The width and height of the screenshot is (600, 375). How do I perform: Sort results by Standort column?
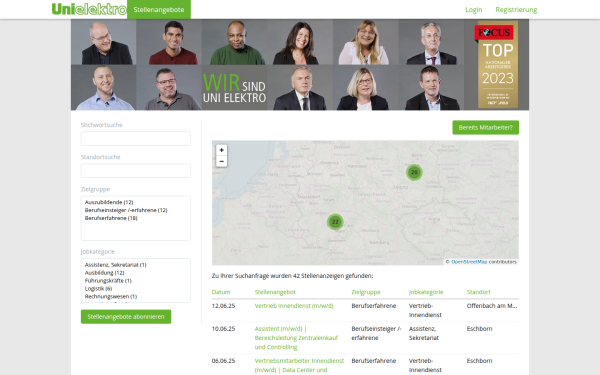tap(478, 292)
